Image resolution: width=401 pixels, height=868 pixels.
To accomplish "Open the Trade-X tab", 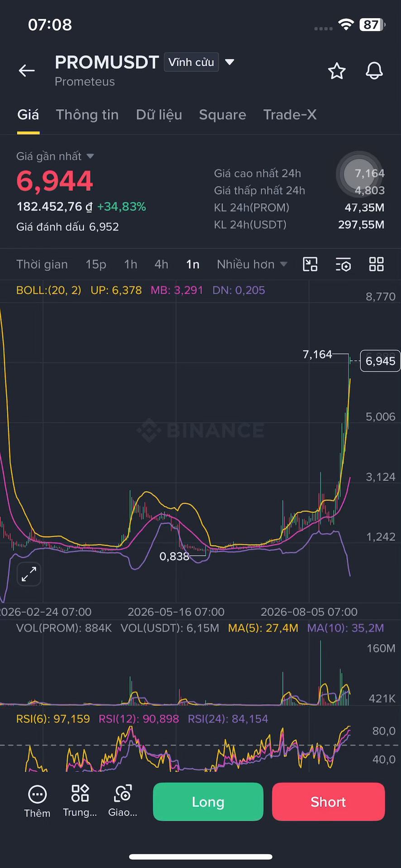I will (290, 115).
